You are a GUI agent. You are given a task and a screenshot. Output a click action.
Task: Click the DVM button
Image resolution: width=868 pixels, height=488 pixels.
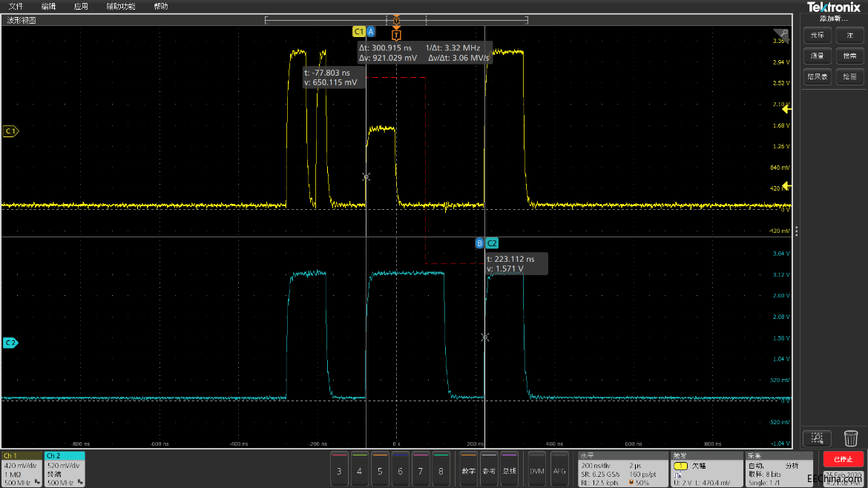tap(537, 469)
